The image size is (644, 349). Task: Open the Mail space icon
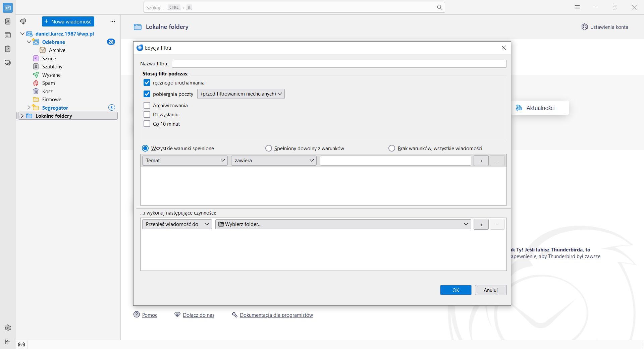(8, 8)
